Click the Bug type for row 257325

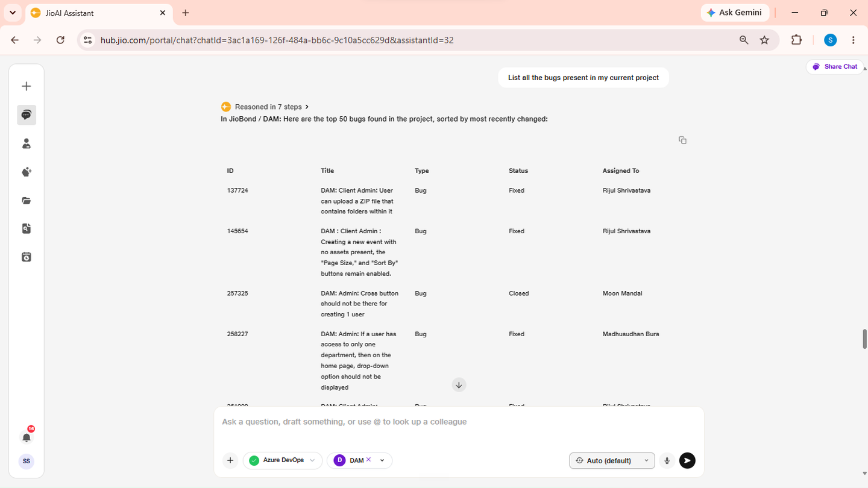pyautogui.click(x=421, y=293)
